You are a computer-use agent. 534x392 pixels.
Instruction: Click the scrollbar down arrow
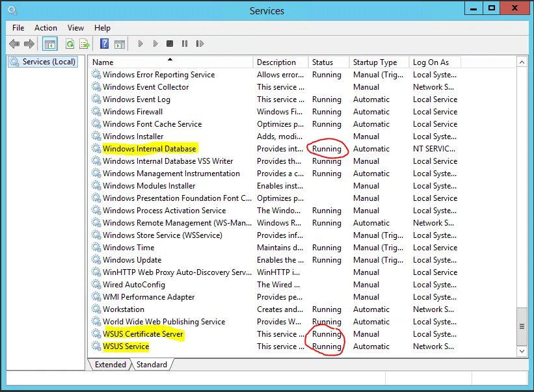(x=522, y=351)
